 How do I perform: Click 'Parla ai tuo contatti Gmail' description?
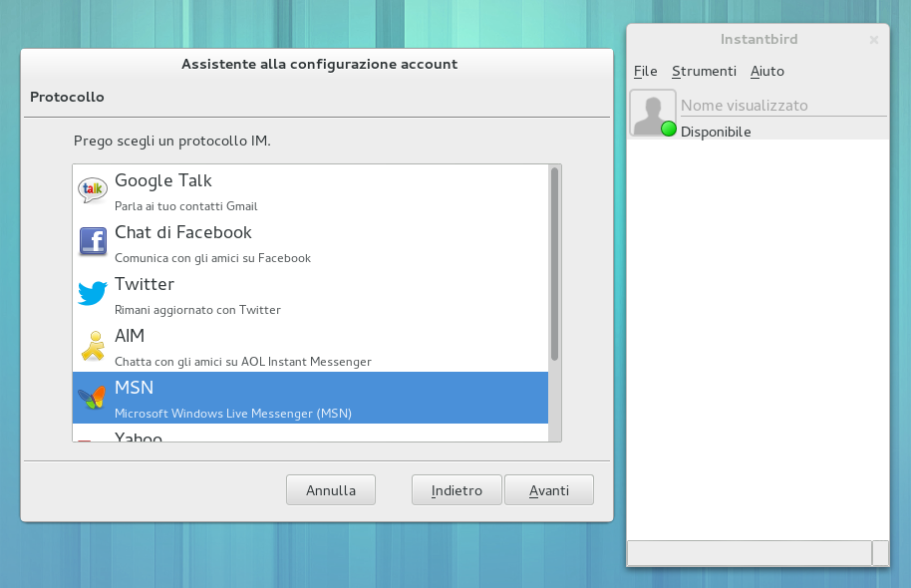tap(186, 206)
